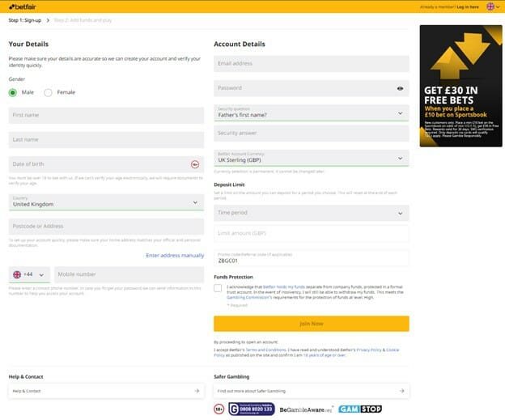
Task: Click the 18+ badge in footer
Action: coord(219,409)
